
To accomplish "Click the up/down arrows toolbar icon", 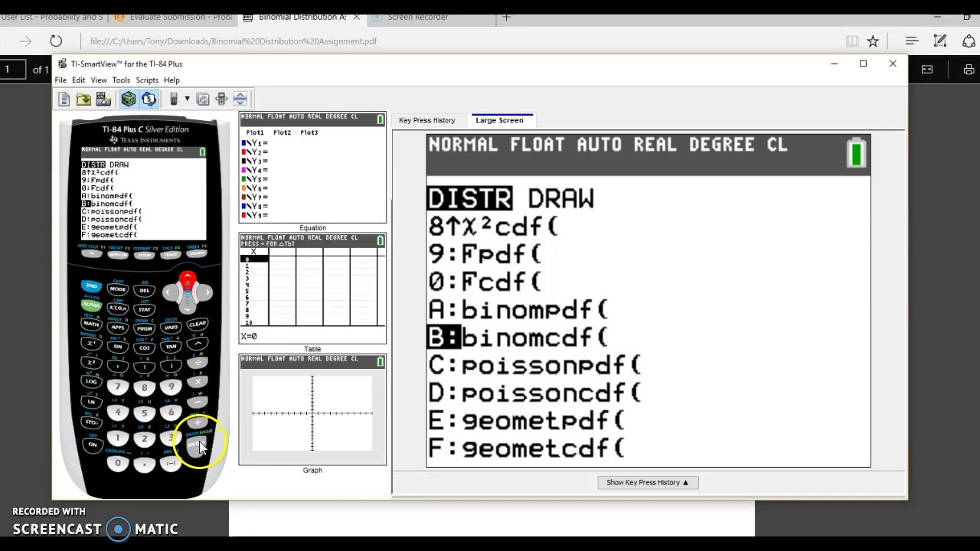I will click(x=240, y=99).
